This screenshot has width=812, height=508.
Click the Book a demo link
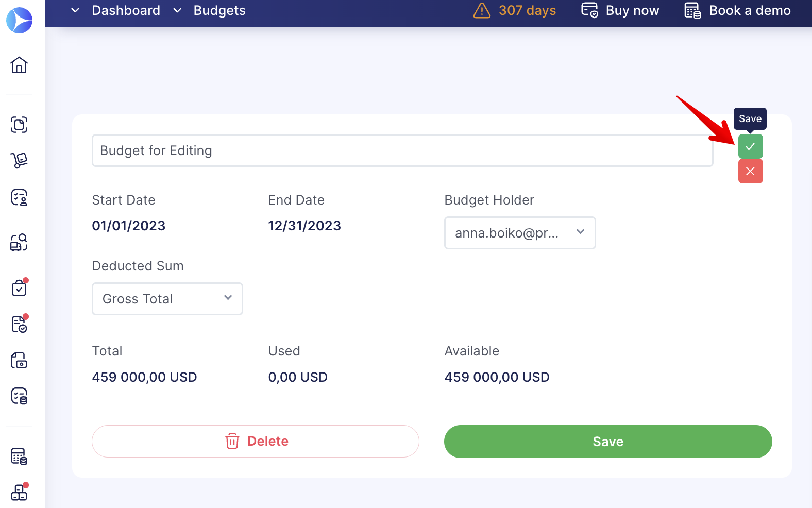750,10
